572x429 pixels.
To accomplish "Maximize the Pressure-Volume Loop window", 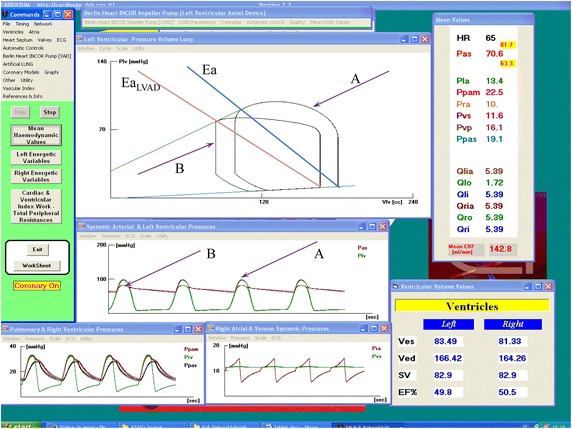I will click(415, 39).
